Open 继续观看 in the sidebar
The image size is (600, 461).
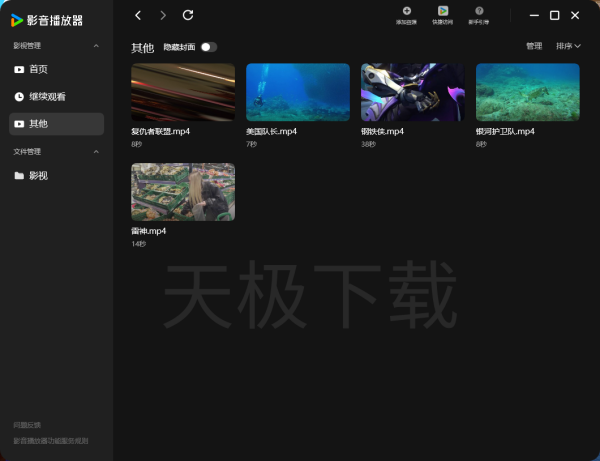[x=47, y=97]
